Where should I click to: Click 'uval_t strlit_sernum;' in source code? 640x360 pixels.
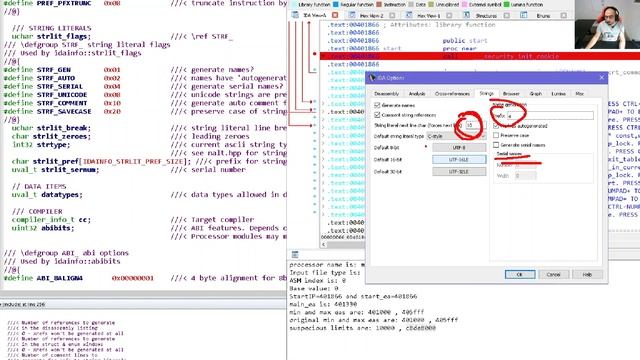coord(55,169)
